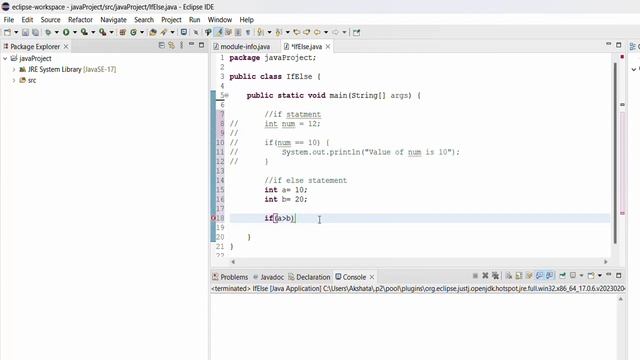This screenshot has height=360, width=640.
Task: Click the Pin Editor toolbar icon
Action: pos(356,32)
